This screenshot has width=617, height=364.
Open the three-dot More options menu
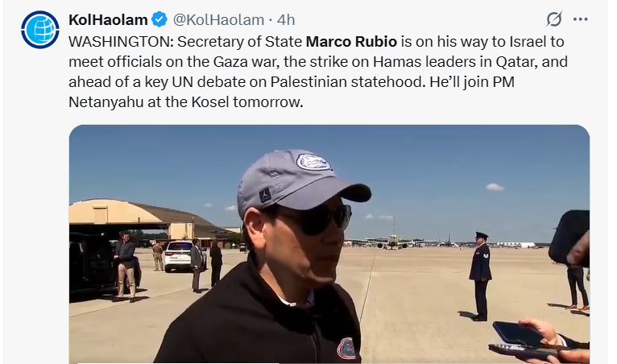(x=581, y=19)
